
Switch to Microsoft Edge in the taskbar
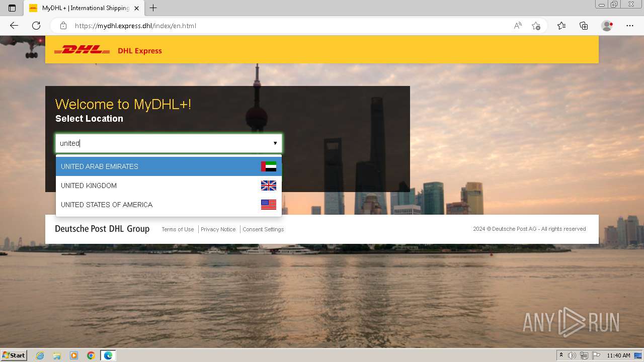click(x=108, y=355)
